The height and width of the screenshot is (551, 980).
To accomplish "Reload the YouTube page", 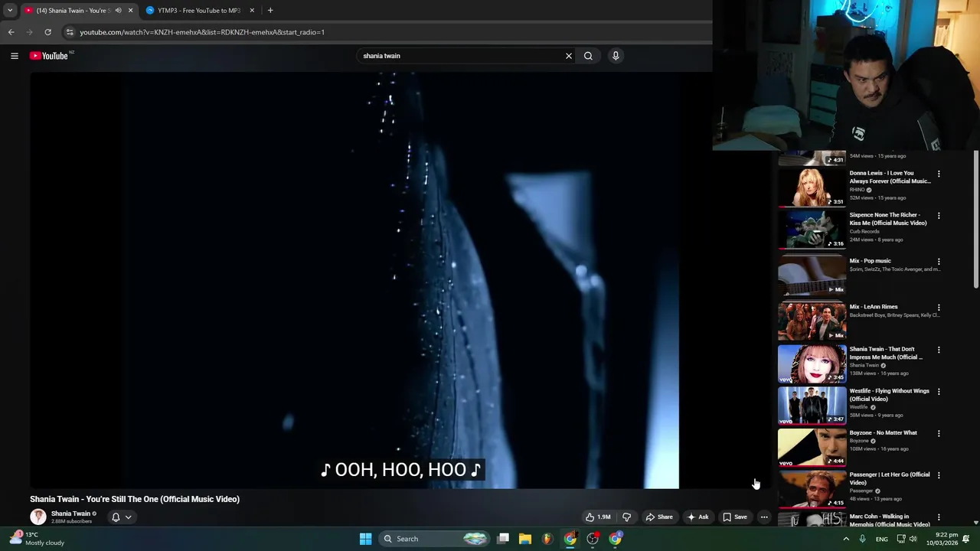I will pyautogui.click(x=47, y=32).
